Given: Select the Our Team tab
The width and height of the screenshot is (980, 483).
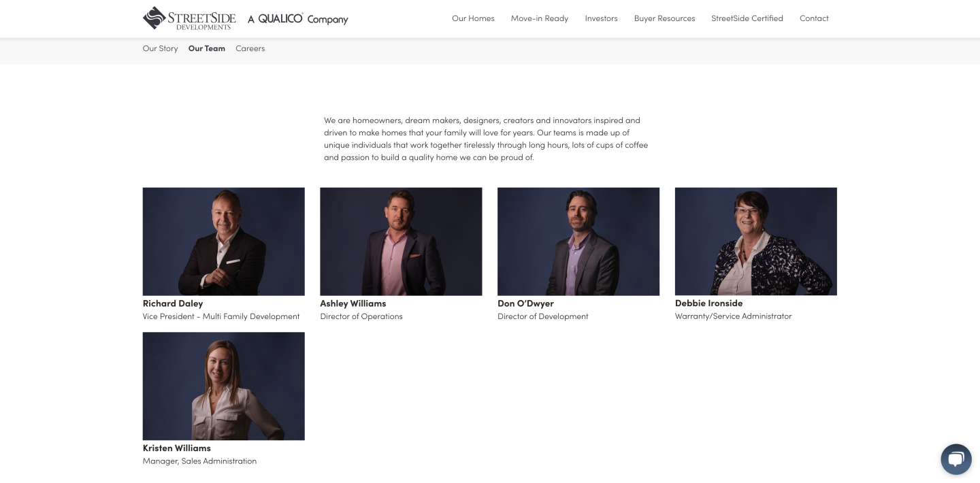Looking at the screenshot, I should 207,48.
